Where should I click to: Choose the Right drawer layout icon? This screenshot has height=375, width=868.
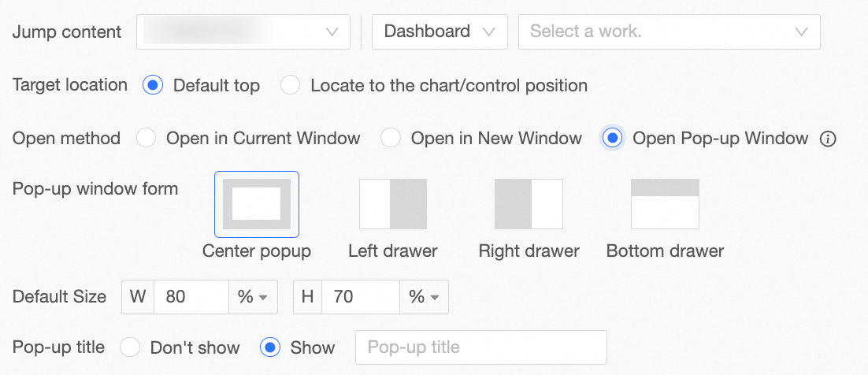tap(529, 204)
